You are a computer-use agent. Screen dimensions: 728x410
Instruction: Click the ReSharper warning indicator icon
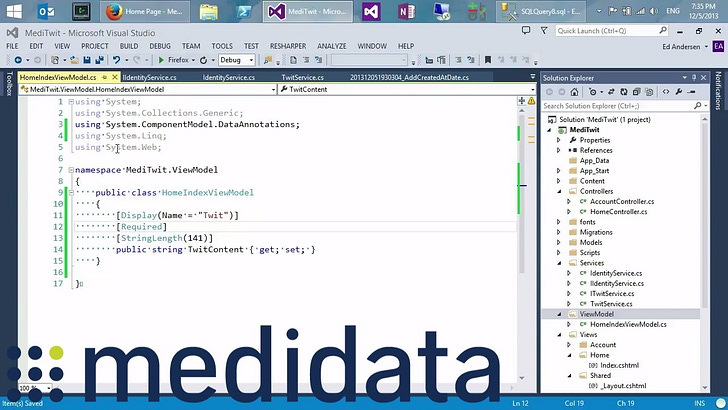(x=531, y=101)
